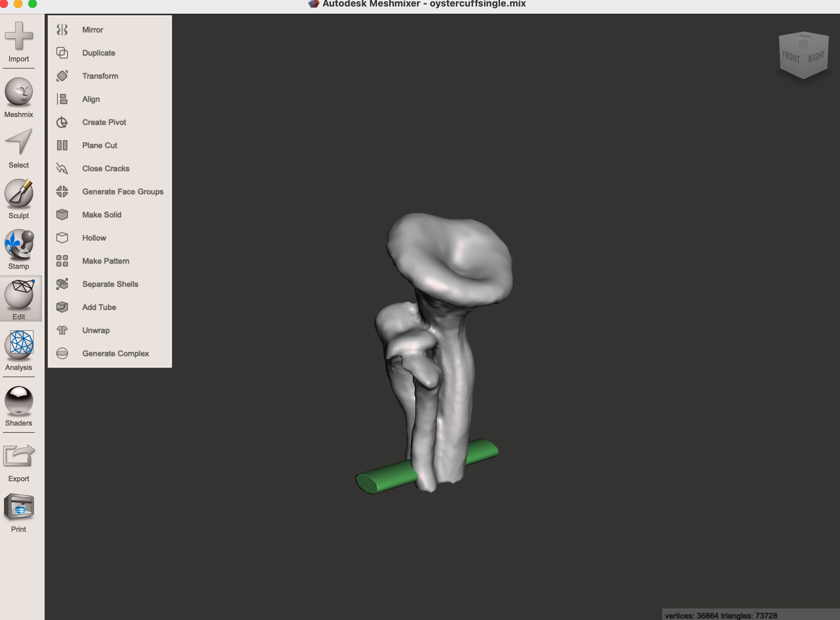Open the Sculpt brush tool
The width and height of the screenshot is (840, 620).
(19, 193)
